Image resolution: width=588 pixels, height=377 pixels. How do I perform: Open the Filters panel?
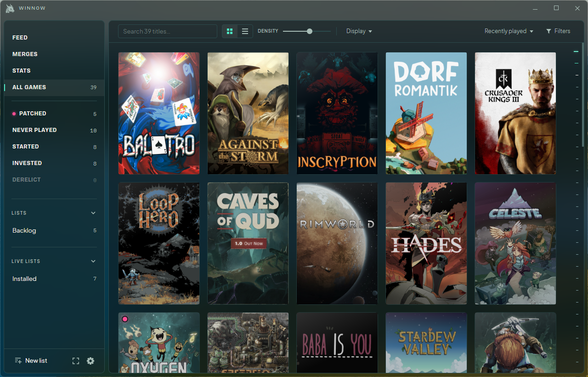point(558,31)
